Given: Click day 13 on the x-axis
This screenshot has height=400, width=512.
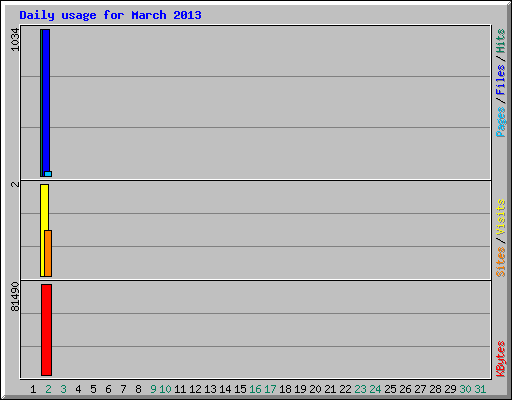Looking at the screenshot, I should pos(210,389).
